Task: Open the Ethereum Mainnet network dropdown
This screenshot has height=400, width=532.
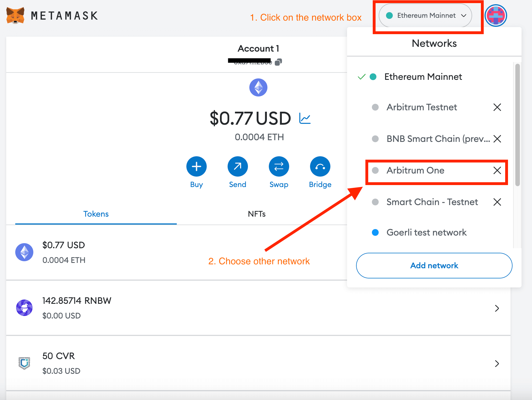Action: (x=425, y=16)
